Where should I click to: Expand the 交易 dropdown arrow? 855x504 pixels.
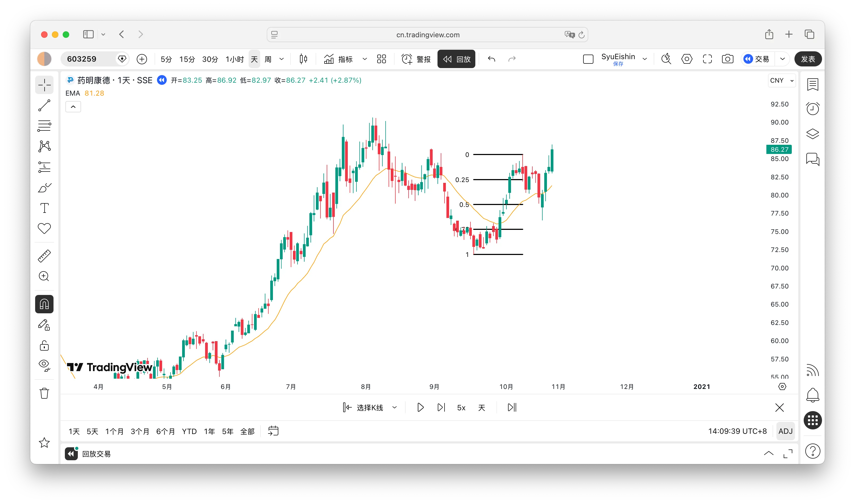[783, 59]
